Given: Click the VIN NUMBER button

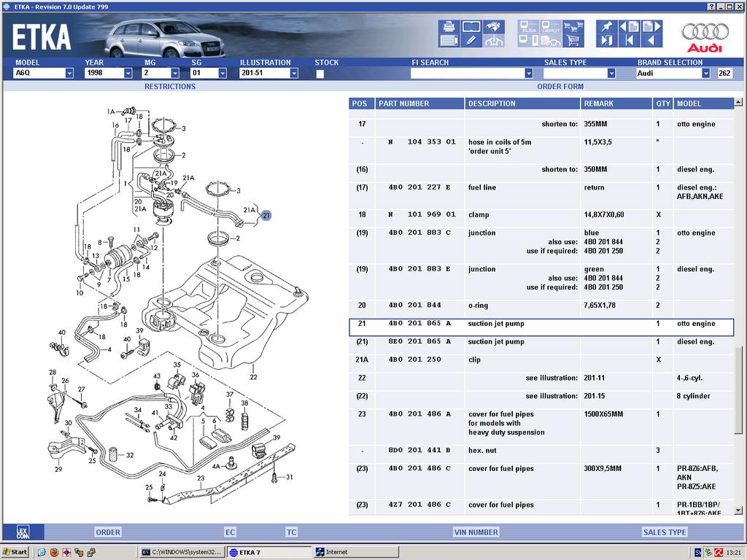Looking at the screenshot, I should click(x=476, y=532).
